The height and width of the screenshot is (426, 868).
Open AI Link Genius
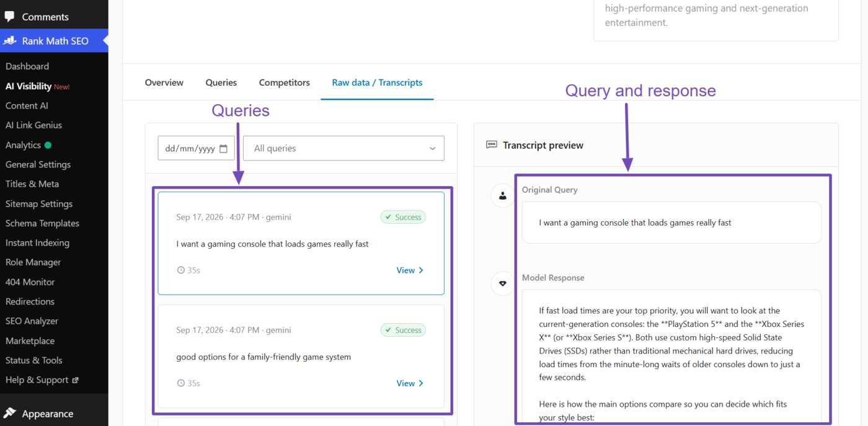pos(33,125)
